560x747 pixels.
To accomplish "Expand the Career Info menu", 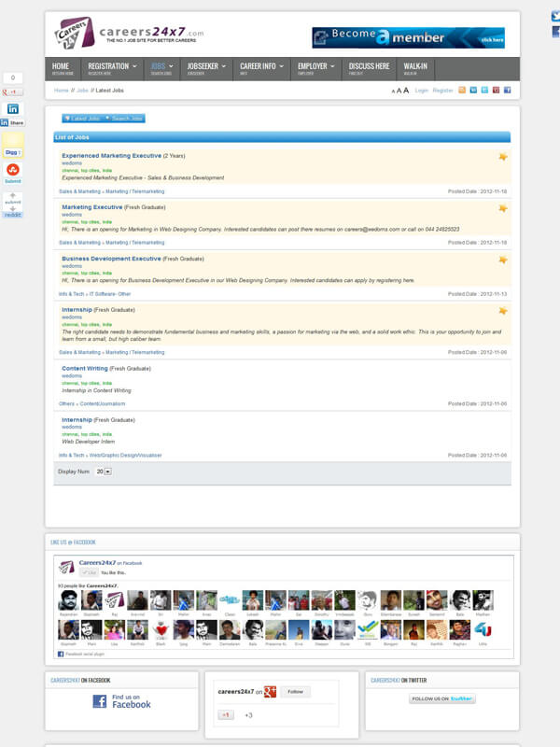I will [261, 67].
